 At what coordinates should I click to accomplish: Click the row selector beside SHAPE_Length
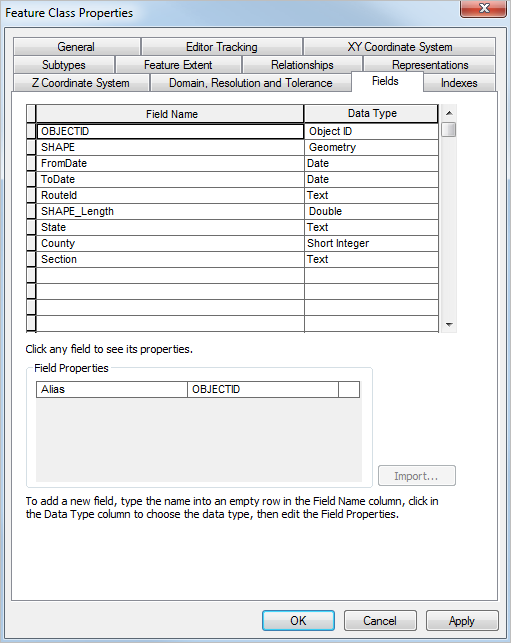tap(31, 211)
